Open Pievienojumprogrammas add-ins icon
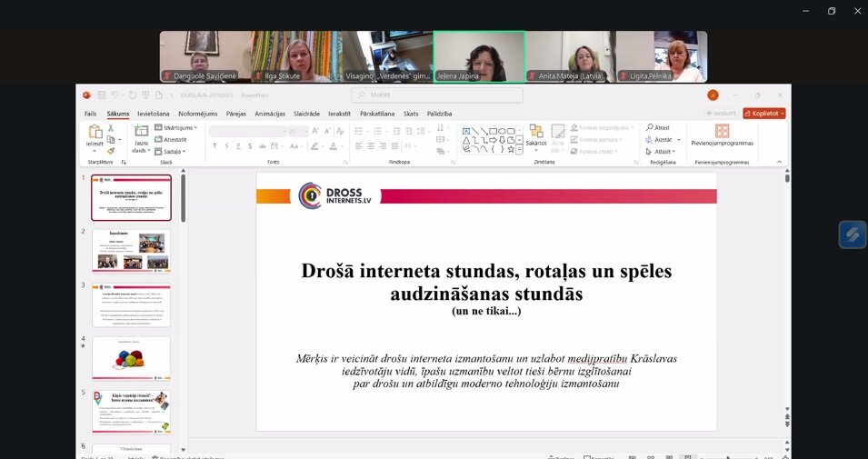Viewport: 868px width, 459px height. coord(722,132)
